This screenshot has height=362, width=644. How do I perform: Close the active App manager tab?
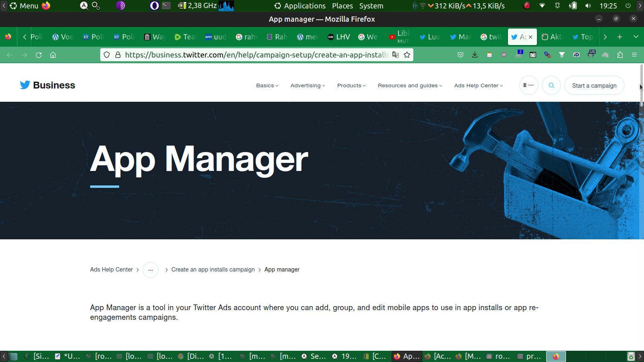tap(530, 37)
